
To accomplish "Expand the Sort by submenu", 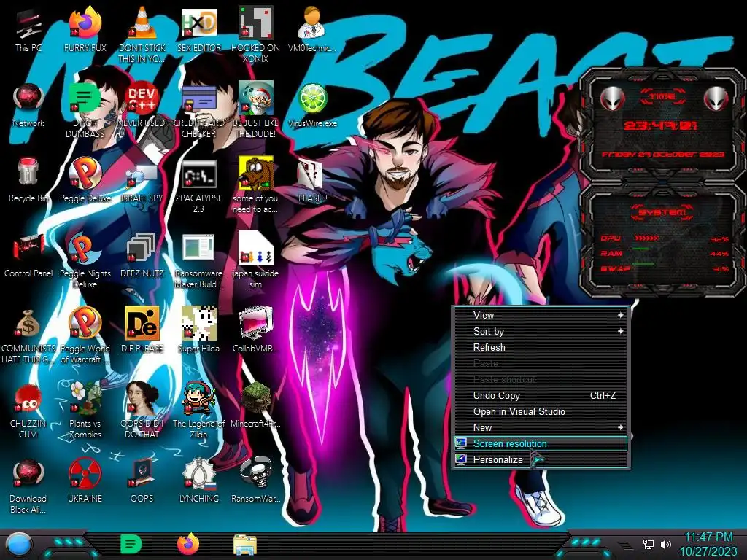I will tap(541, 332).
